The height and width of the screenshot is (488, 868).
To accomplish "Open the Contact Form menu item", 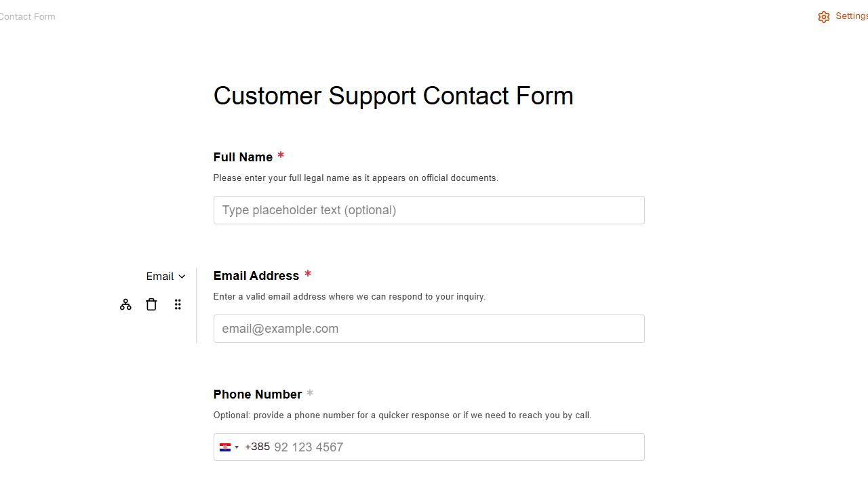I will [x=27, y=16].
